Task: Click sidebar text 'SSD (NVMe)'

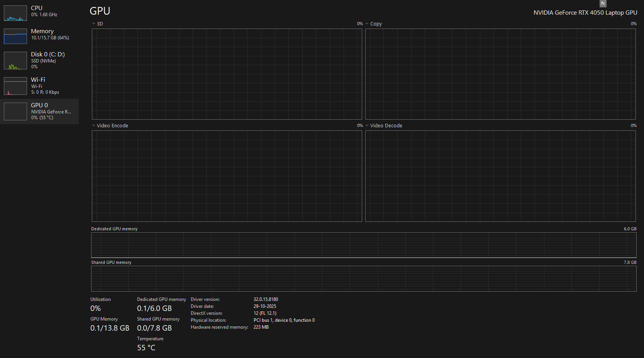Action: pos(44,61)
